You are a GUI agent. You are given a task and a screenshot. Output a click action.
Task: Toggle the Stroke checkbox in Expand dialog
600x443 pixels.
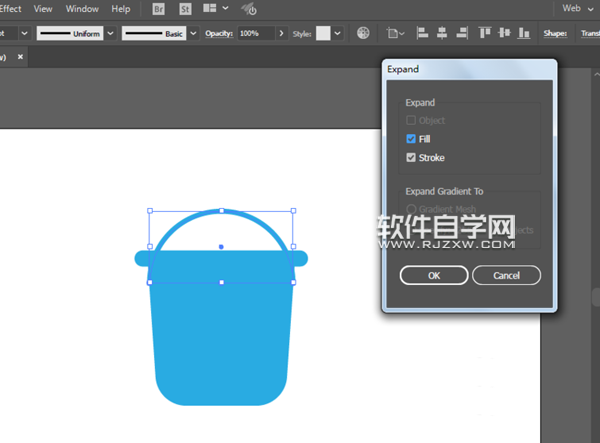411,158
